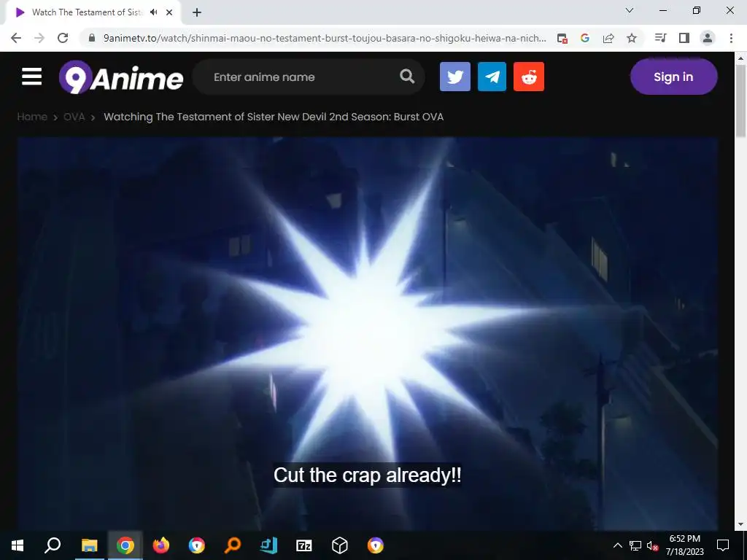View site information via the lock icon
This screenshot has width=747, height=560.
click(x=92, y=38)
